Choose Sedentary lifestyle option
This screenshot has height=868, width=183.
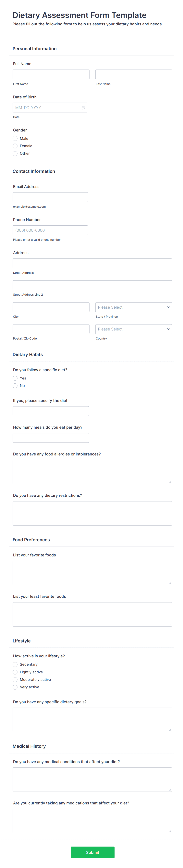click(x=15, y=664)
